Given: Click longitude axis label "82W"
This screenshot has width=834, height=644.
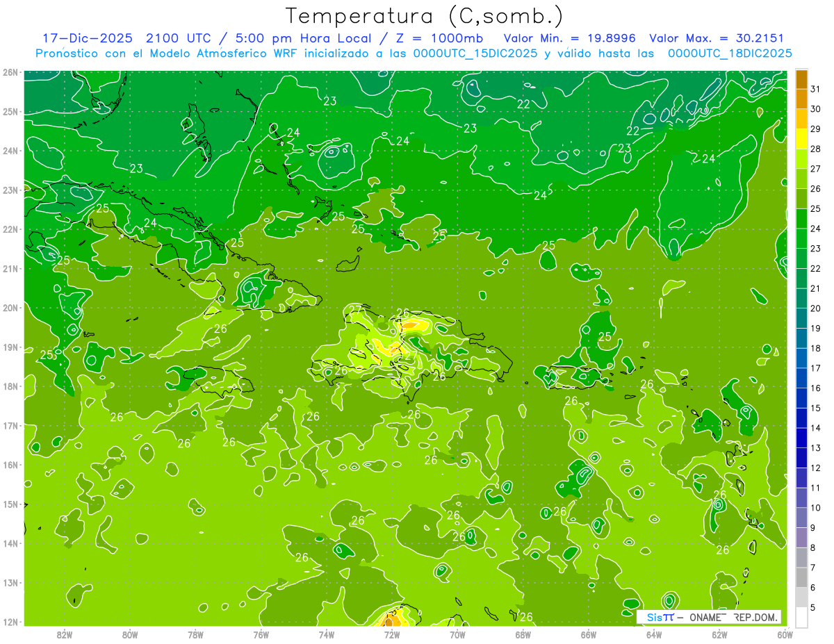Looking at the screenshot, I should point(65,634).
